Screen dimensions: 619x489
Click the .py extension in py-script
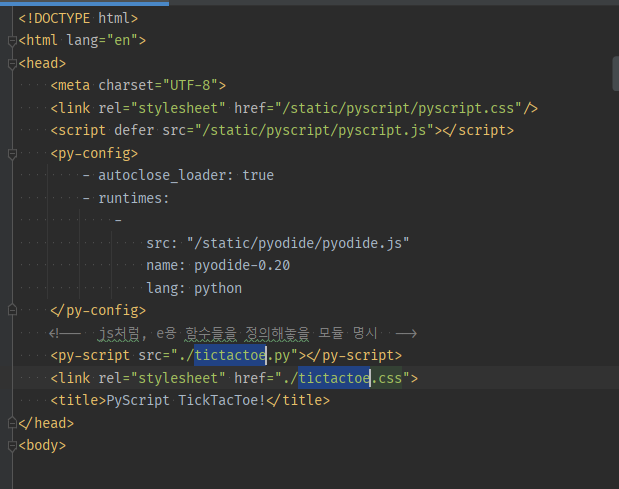tap(279, 355)
